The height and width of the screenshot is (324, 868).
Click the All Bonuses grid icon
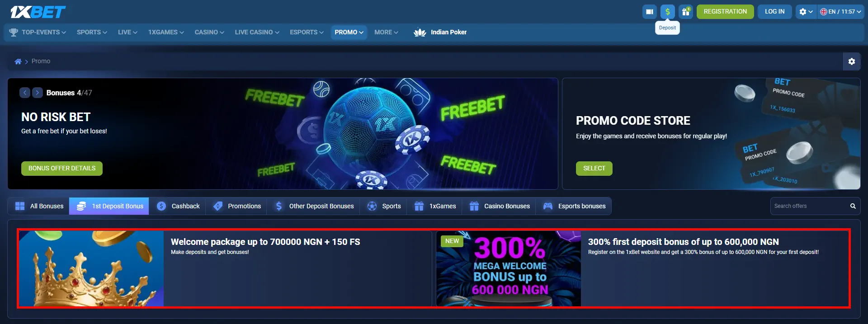coord(20,206)
